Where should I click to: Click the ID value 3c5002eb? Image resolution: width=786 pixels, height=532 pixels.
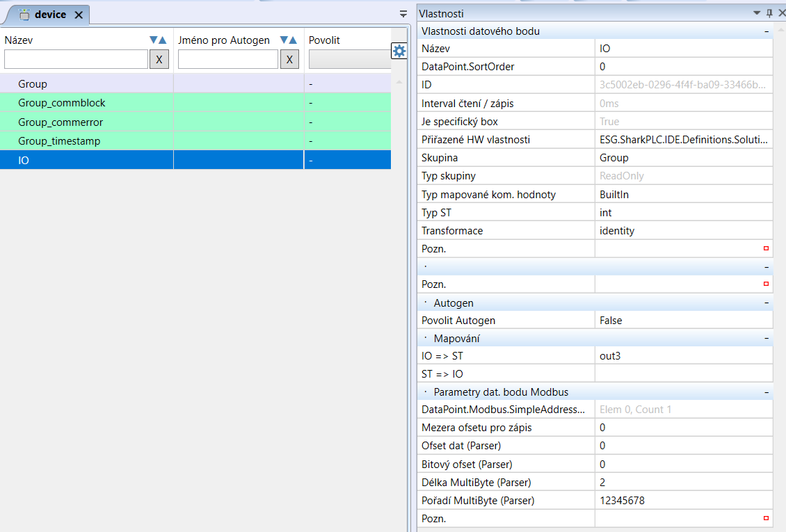684,85
